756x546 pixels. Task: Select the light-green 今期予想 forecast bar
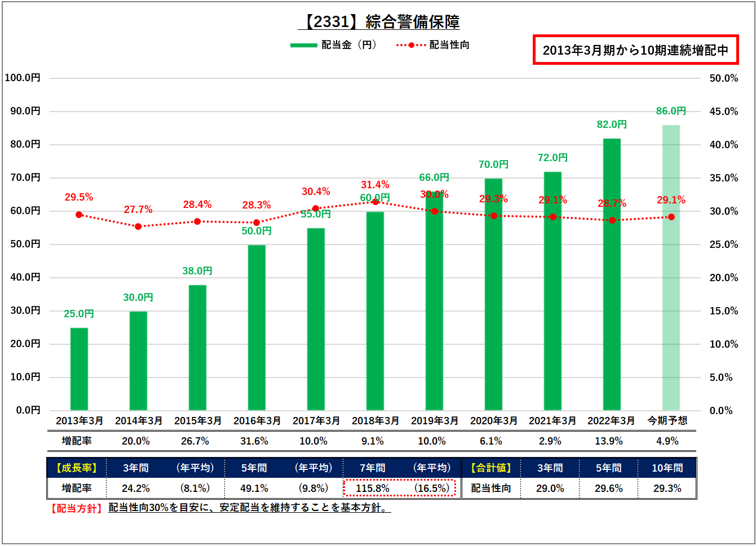pyautogui.click(x=671, y=268)
